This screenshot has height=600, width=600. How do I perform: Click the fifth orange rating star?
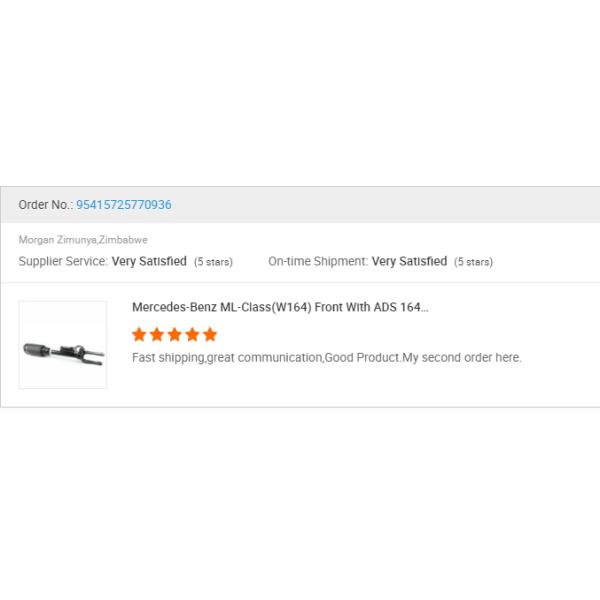[x=210, y=334]
